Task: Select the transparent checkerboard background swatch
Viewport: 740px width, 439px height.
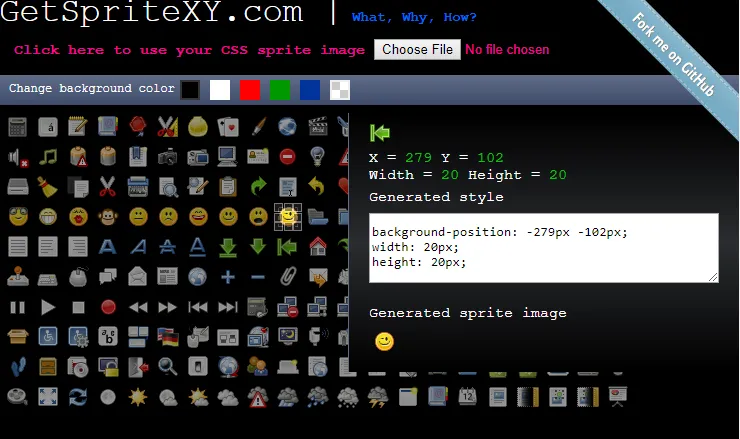Action: click(340, 90)
